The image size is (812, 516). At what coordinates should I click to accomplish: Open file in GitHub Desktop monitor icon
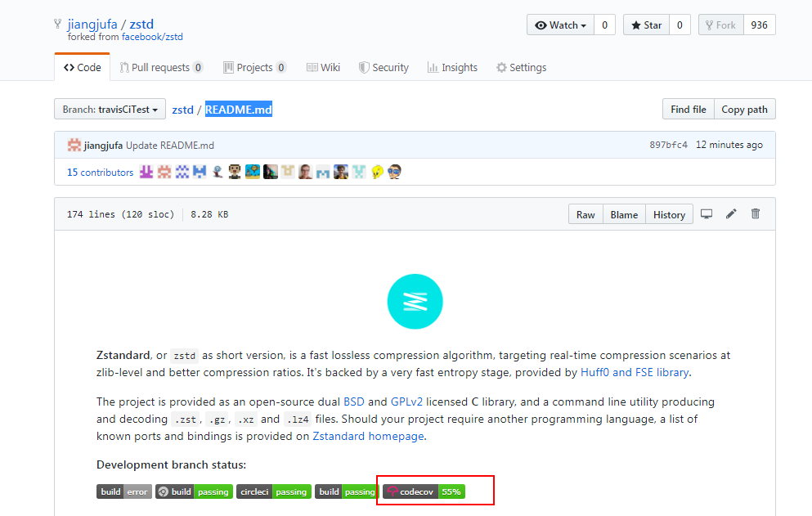point(707,214)
